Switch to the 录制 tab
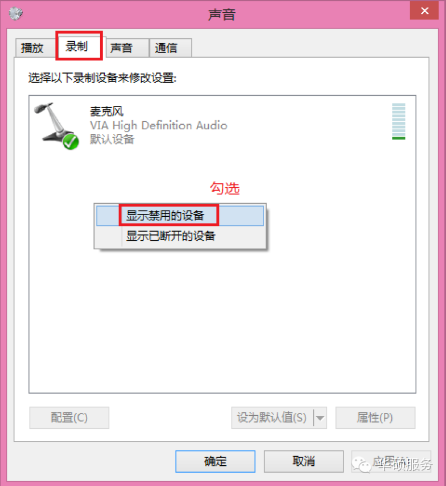This screenshot has height=486, width=446. pos(79,46)
